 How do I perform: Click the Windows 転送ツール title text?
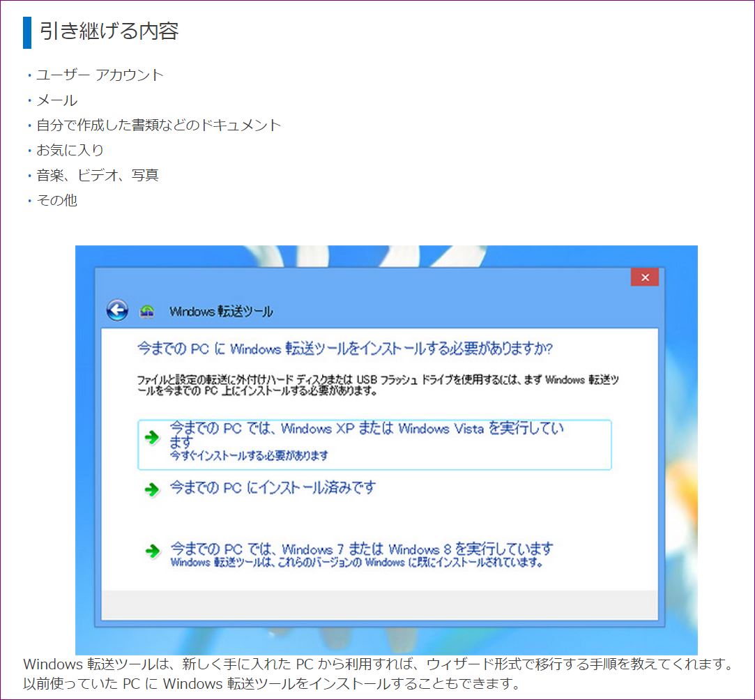221,312
